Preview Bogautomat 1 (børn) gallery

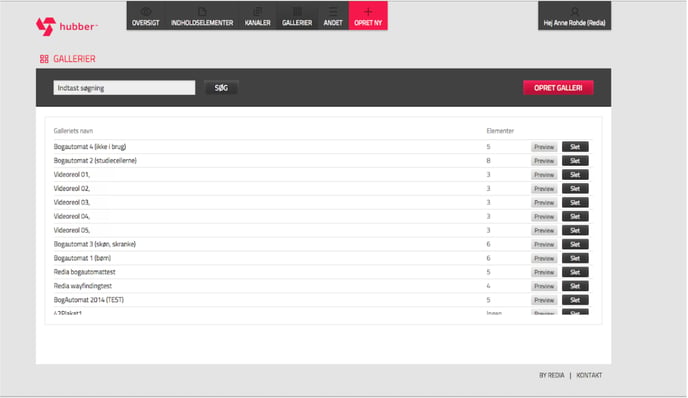[544, 258]
